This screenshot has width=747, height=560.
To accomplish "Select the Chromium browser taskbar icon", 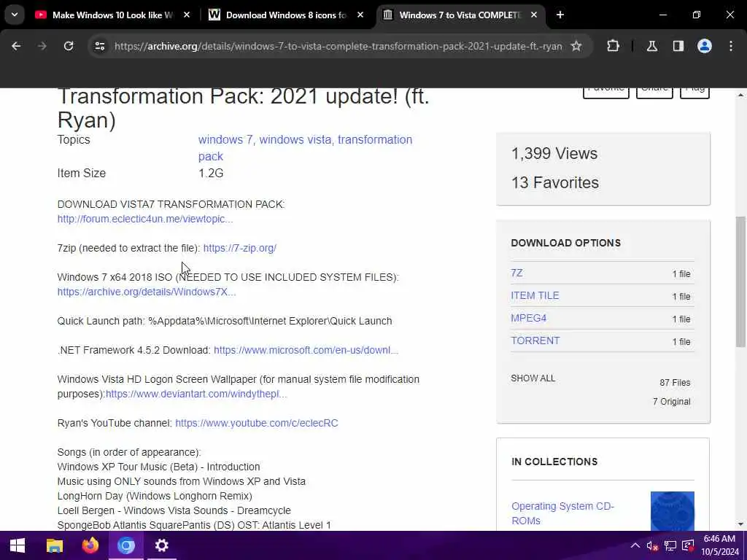I will (125, 545).
